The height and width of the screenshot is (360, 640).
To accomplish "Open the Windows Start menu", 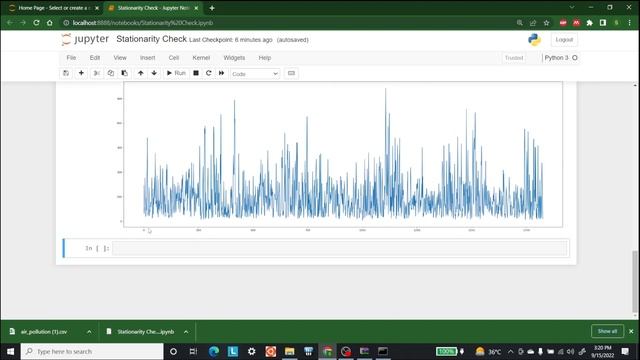I will [x=10, y=351].
